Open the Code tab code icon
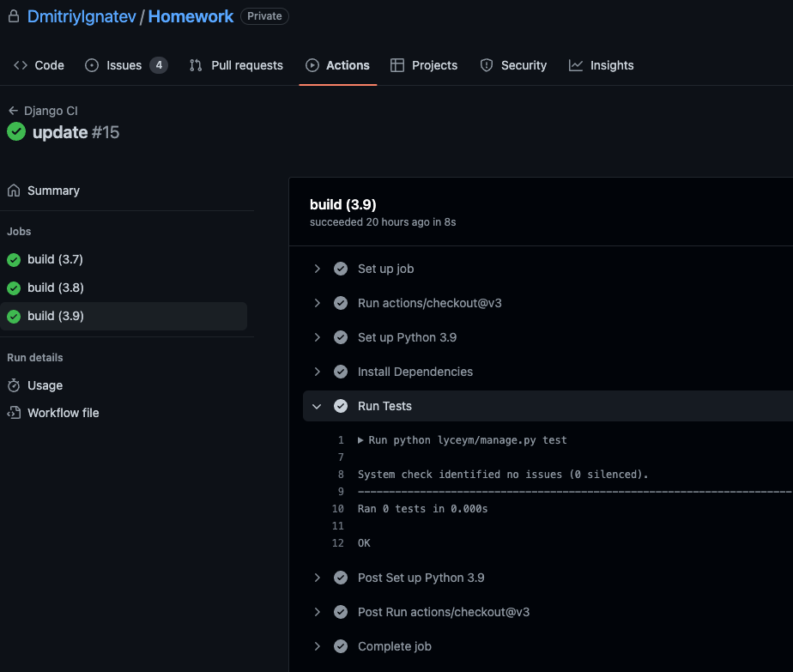Image resolution: width=793 pixels, height=672 pixels. (x=21, y=65)
